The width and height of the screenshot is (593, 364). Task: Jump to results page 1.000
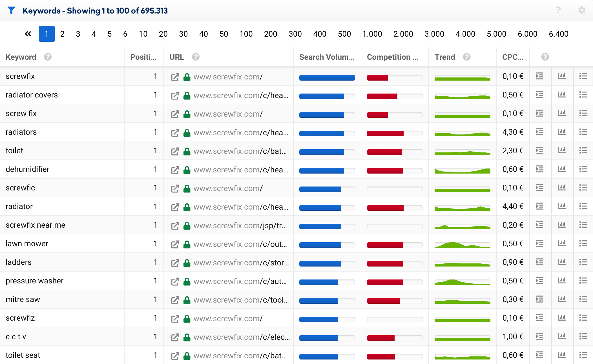[x=372, y=34]
